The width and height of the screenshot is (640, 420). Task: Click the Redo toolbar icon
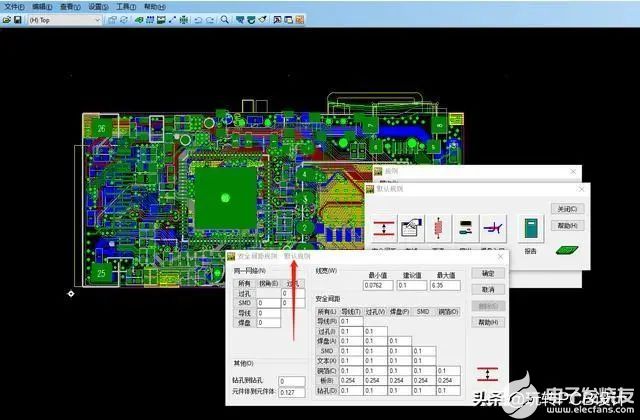coord(210,20)
